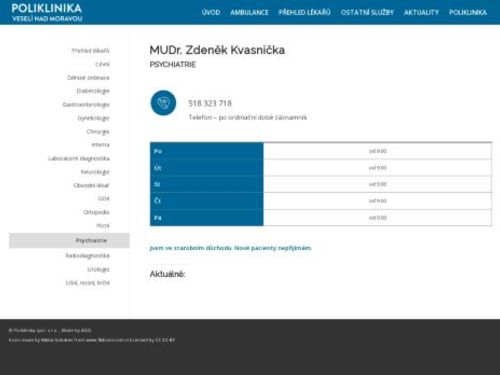
Task: Open the POLIKLINIKA menu item at the far right
Action: click(468, 12)
